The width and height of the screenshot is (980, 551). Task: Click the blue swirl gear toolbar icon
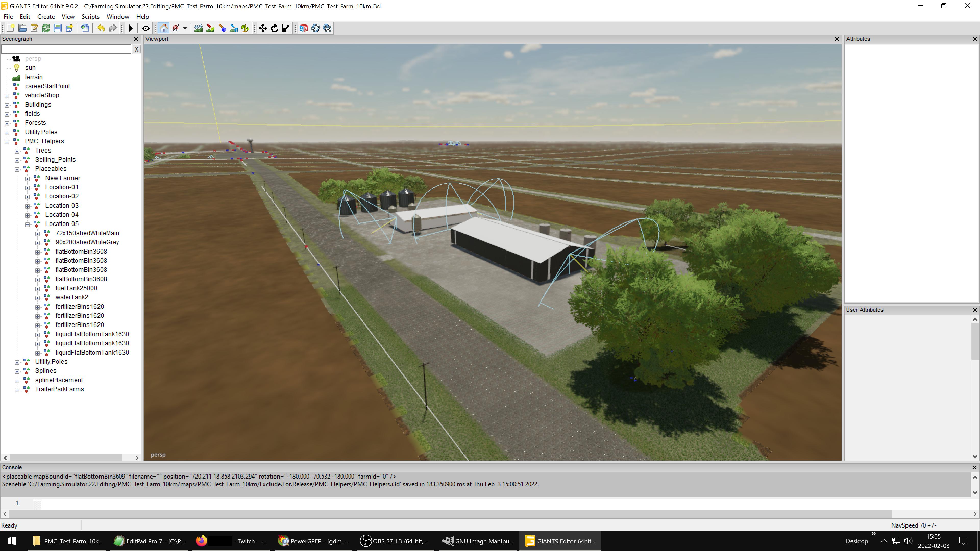(315, 28)
